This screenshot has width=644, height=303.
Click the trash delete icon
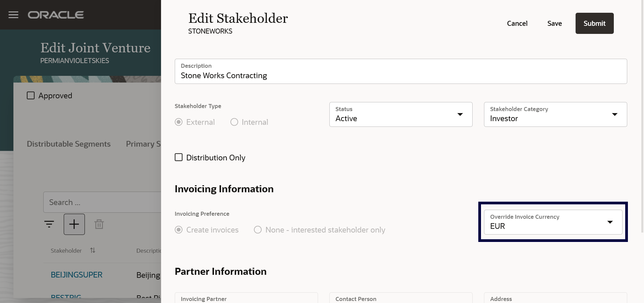coord(99,224)
